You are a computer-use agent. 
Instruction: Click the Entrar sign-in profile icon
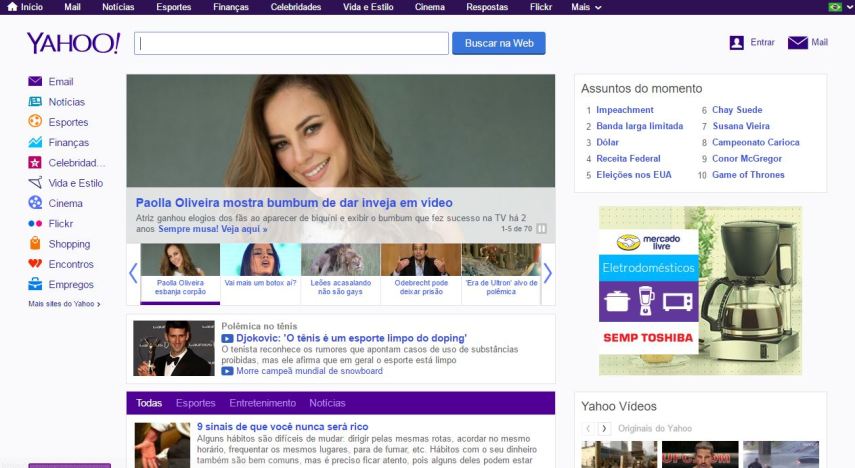737,43
